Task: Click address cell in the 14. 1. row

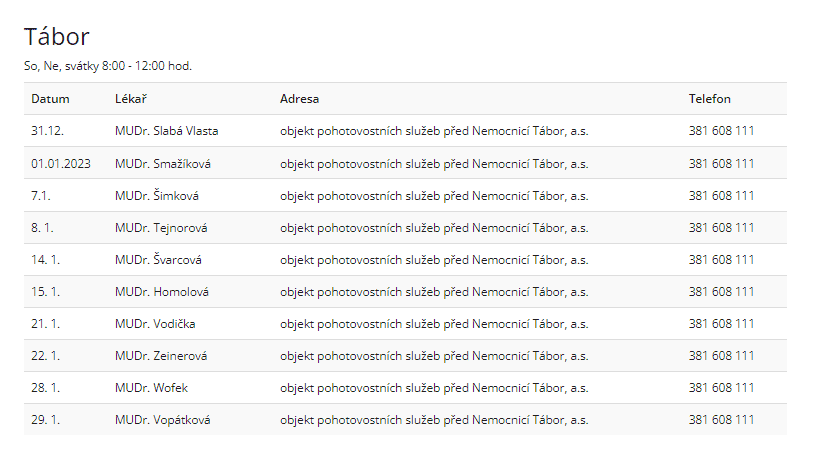Action: pyautogui.click(x=433, y=260)
